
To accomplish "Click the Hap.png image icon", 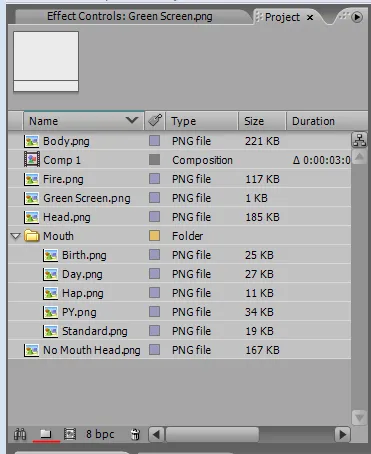I will [51, 293].
